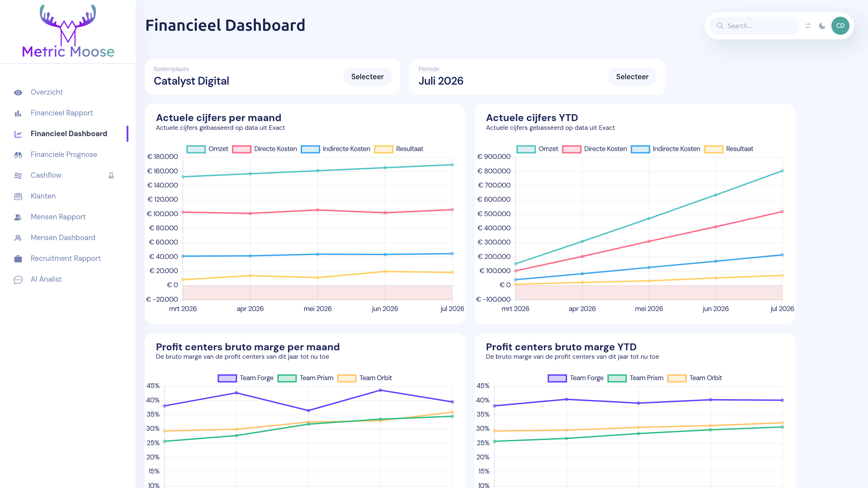The height and width of the screenshot is (488, 868).
Task: Click the Omzet jul 2026 point in per maand chart
Action: (x=452, y=165)
